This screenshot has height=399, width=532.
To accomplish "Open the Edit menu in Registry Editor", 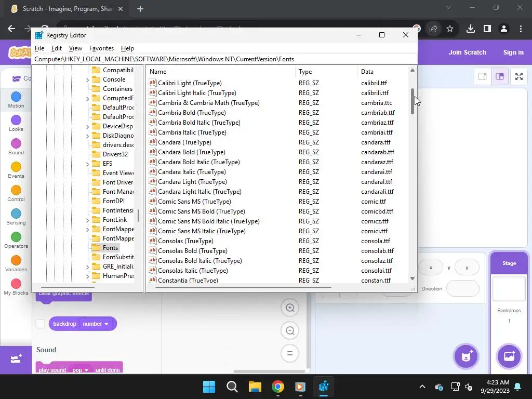I will (56, 48).
